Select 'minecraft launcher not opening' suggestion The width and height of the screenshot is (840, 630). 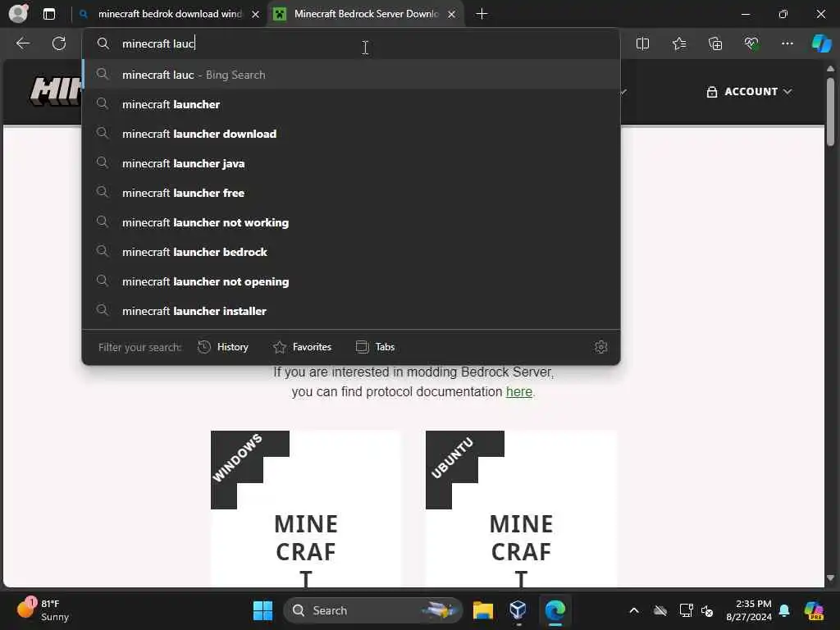(x=351, y=281)
